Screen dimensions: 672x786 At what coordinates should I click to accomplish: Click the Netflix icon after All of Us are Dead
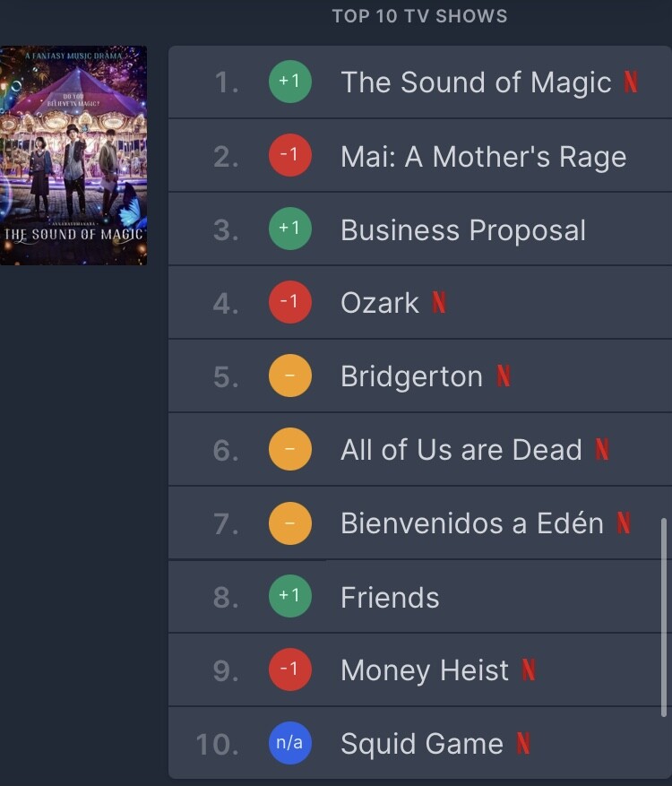[602, 450]
